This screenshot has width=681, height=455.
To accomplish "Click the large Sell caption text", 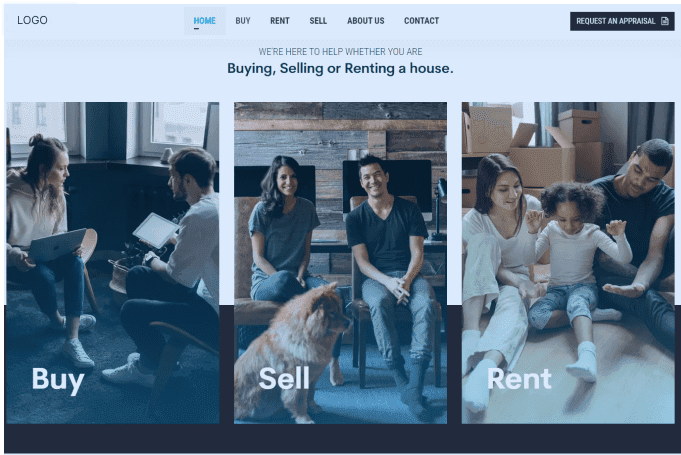I will point(284,379).
